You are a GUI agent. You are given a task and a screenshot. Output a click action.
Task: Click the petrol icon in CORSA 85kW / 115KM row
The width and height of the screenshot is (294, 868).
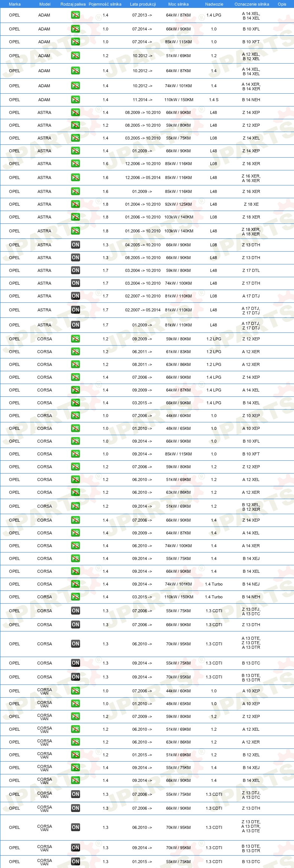point(76,454)
